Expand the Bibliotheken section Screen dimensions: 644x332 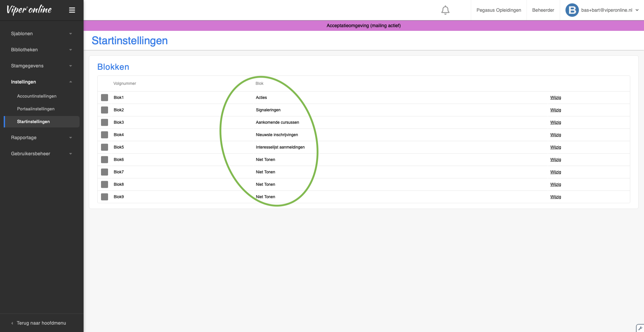click(41, 50)
